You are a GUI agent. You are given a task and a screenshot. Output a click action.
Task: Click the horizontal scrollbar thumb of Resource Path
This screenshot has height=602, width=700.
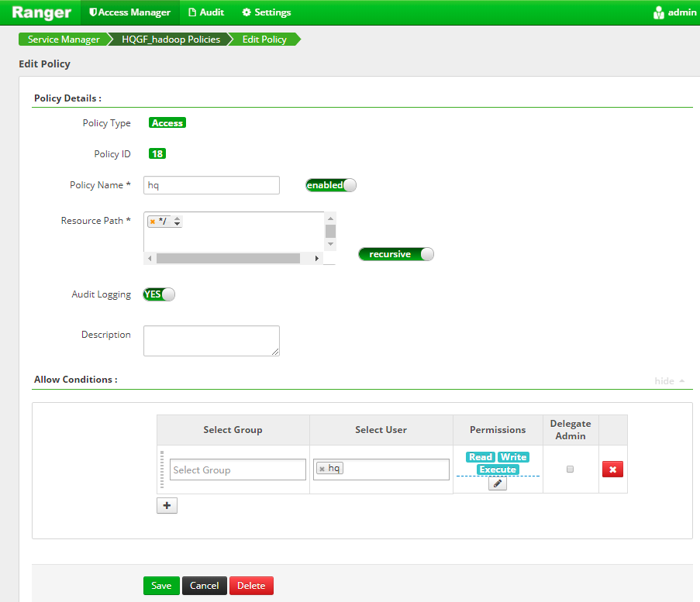pyautogui.click(x=228, y=258)
